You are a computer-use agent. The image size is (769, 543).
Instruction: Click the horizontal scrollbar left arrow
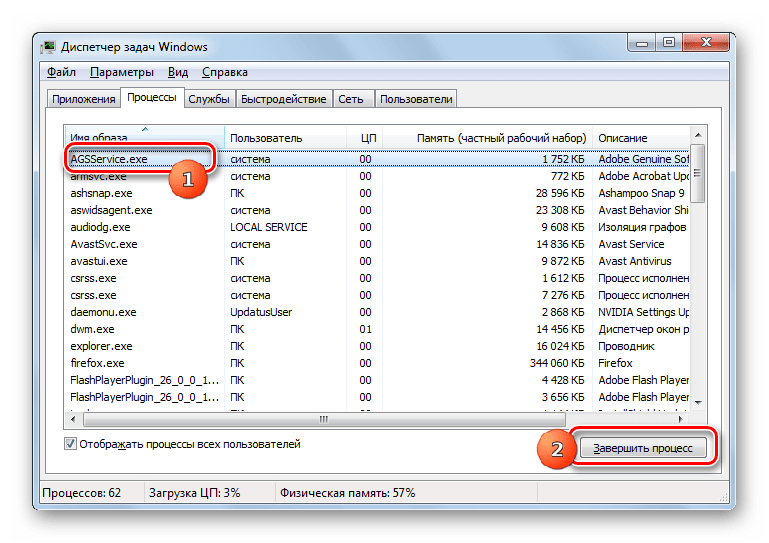click(x=73, y=419)
